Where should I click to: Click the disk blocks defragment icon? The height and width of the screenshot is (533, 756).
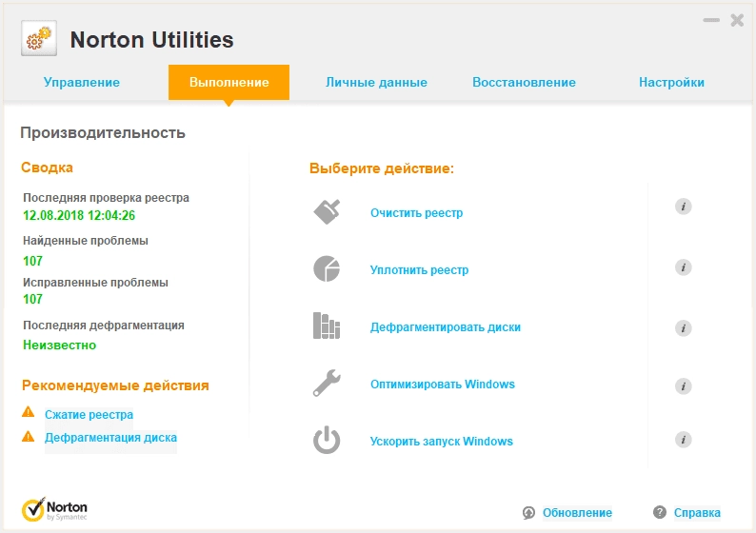pyautogui.click(x=327, y=326)
